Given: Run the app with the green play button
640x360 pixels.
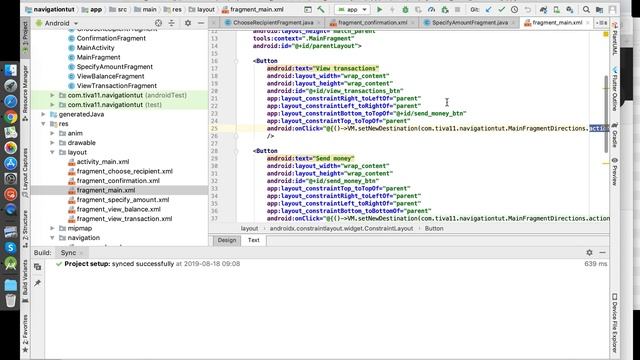Looking at the screenshot, I should click(x=379, y=9).
